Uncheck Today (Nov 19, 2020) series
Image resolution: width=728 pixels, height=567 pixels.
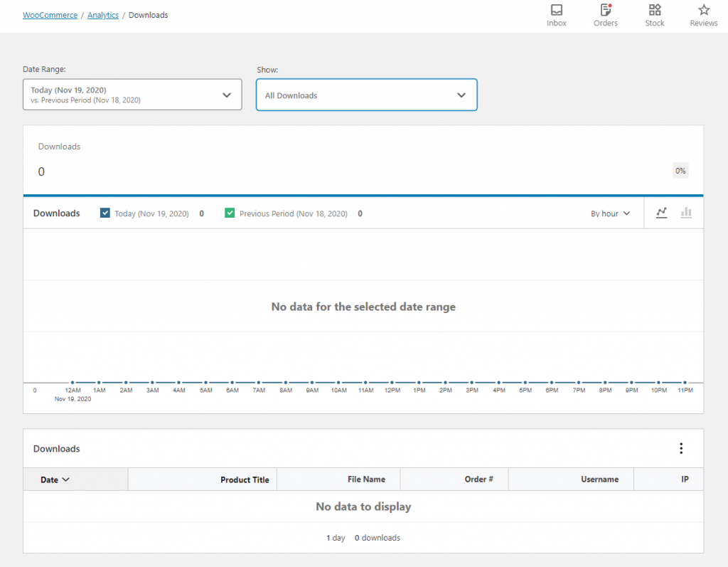click(x=105, y=213)
